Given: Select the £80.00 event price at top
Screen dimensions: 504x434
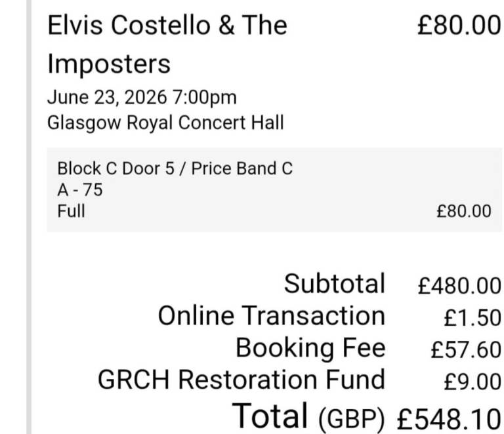Looking at the screenshot, I should [459, 26].
